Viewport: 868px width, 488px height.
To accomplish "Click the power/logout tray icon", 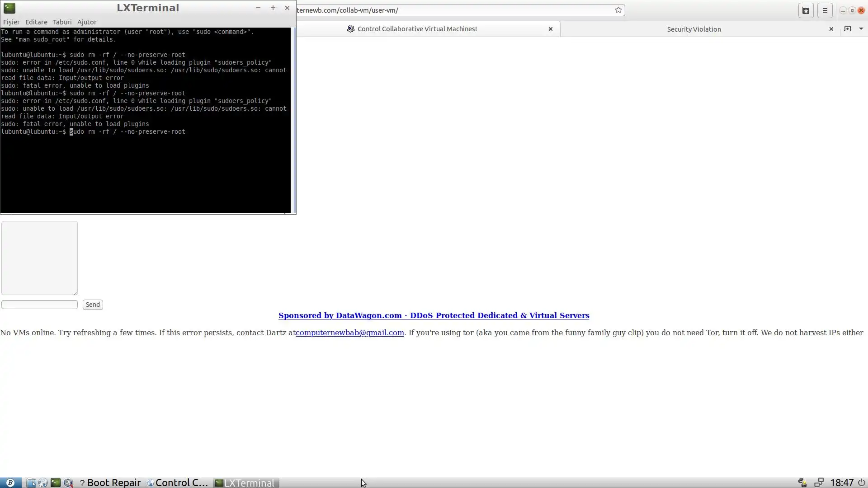I will click(x=862, y=483).
